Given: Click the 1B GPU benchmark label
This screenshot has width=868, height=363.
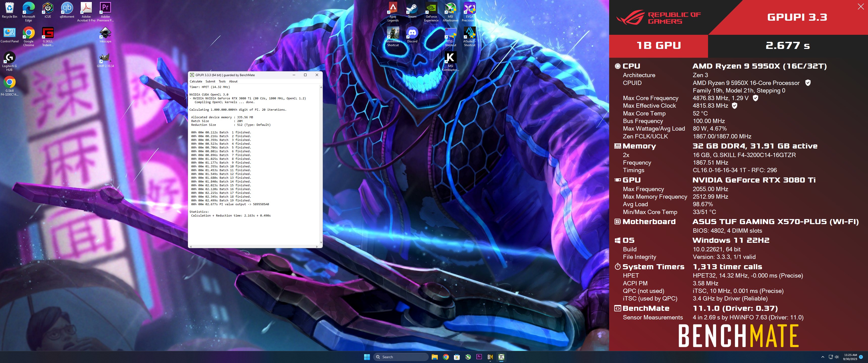Looking at the screenshot, I should click(659, 45).
